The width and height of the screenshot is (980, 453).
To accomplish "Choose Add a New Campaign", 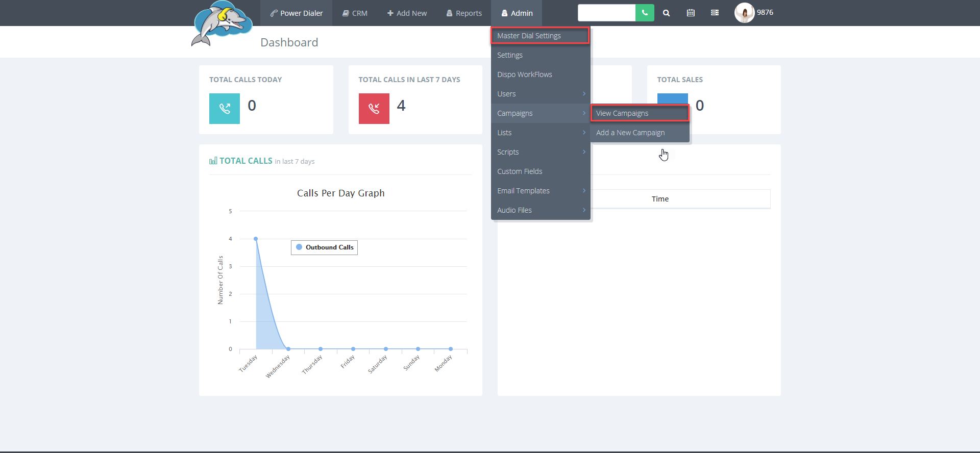I will pyautogui.click(x=640, y=133).
